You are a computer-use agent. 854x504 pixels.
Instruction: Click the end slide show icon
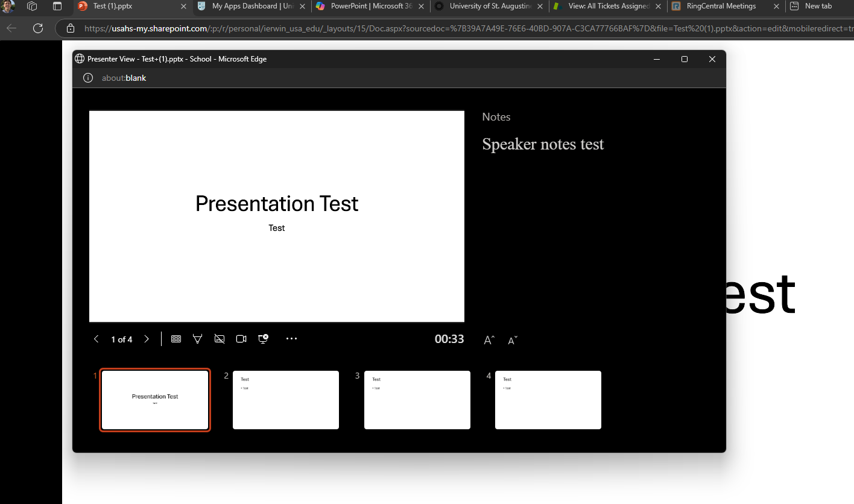[263, 339]
